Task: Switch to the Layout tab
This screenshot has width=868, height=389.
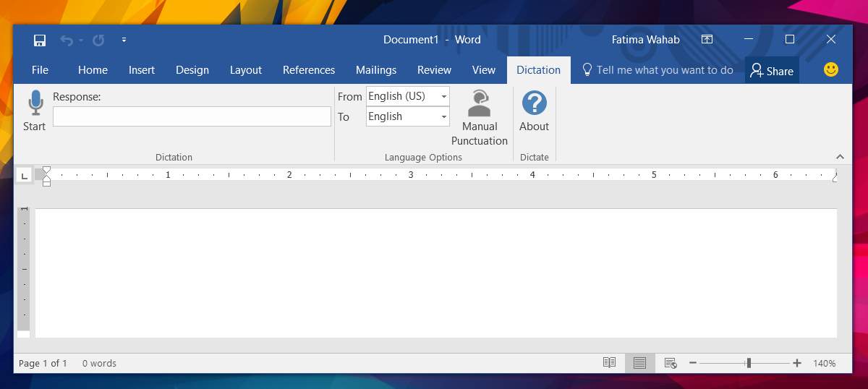Action: pyautogui.click(x=246, y=70)
